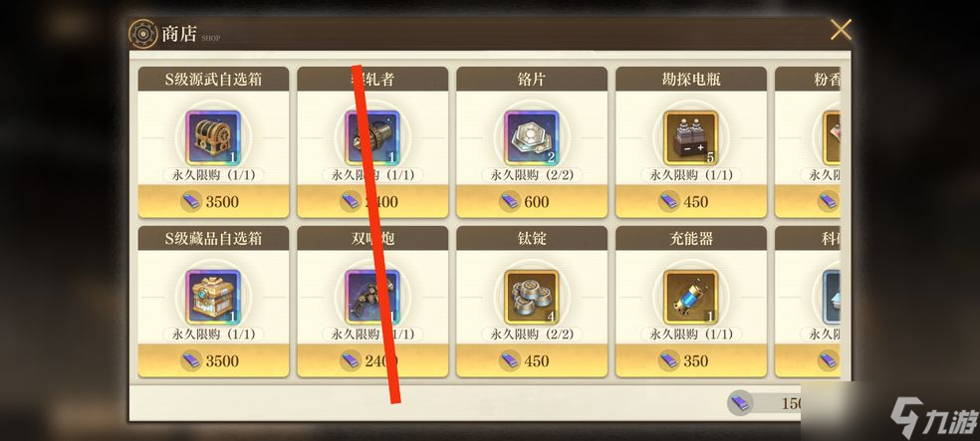
Task: Purchase 勘探电瓶 for 450 currency
Action: (x=690, y=201)
